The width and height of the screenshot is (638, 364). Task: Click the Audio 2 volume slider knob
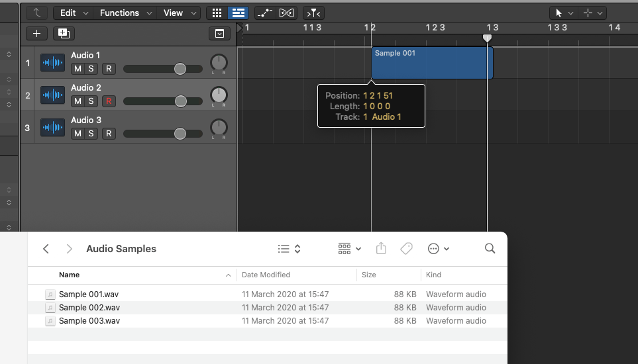click(180, 101)
